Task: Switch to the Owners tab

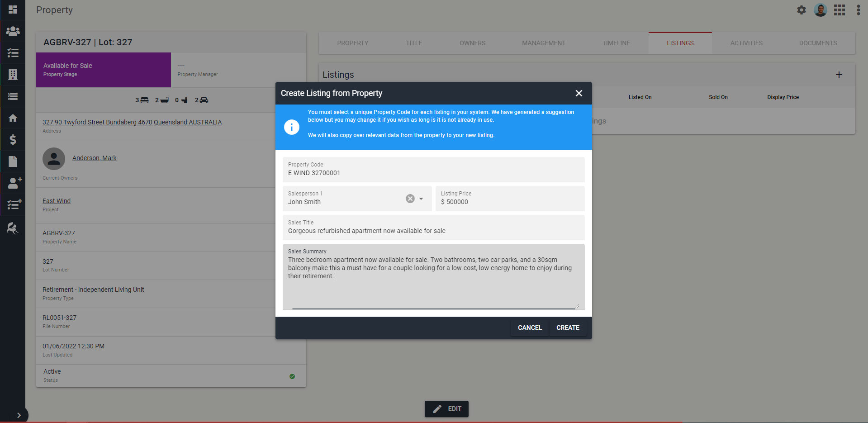Action: [472, 43]
